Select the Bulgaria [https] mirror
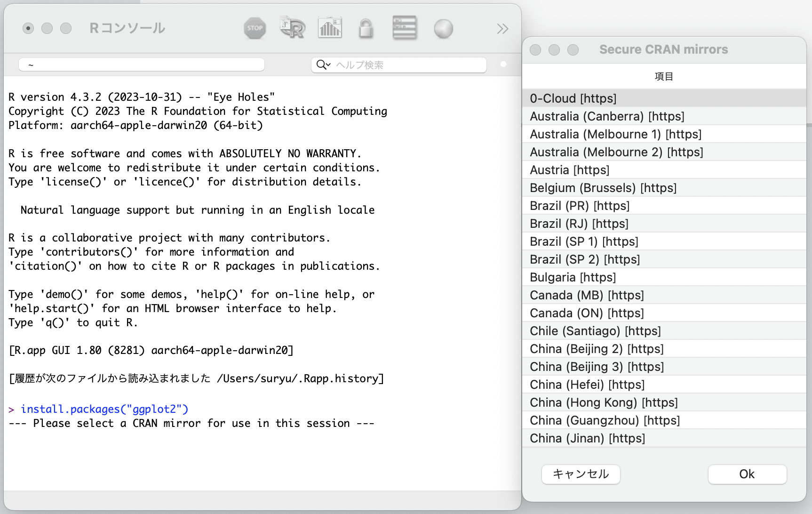 point(664,277)
